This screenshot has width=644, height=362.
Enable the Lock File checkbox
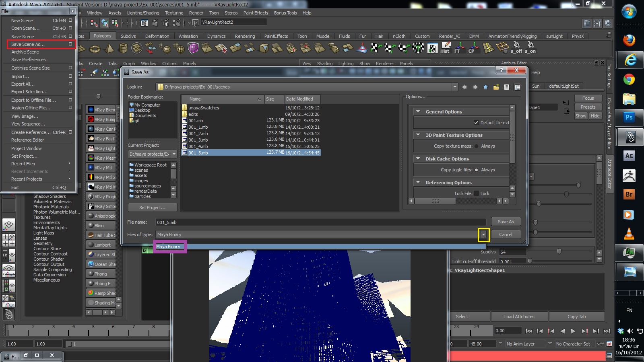pyautogui.click(x=477, y=193)
